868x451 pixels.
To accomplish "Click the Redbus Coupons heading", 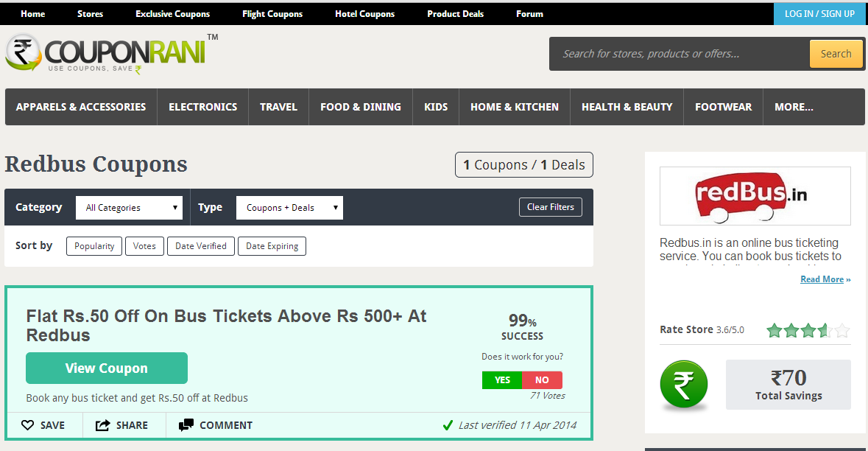I will (x=96, y=164).
